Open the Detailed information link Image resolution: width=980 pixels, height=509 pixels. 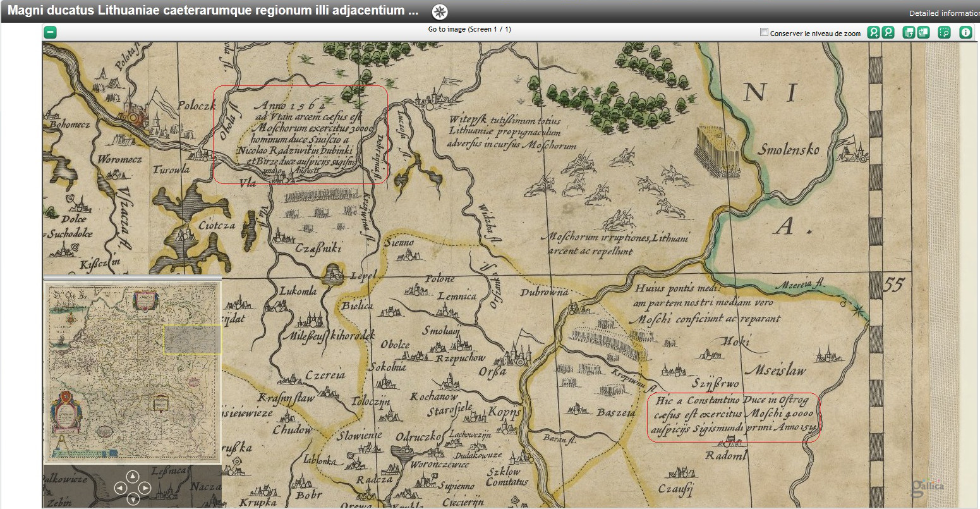pos(943,13)
